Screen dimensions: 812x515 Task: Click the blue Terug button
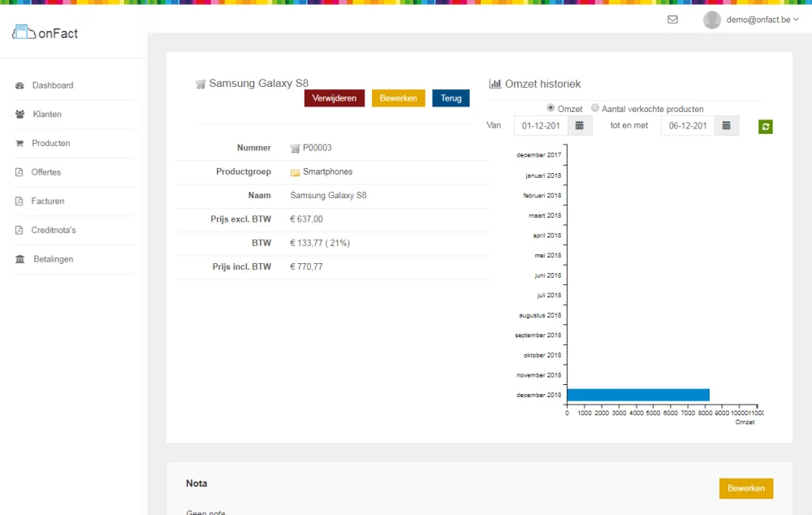451,98
